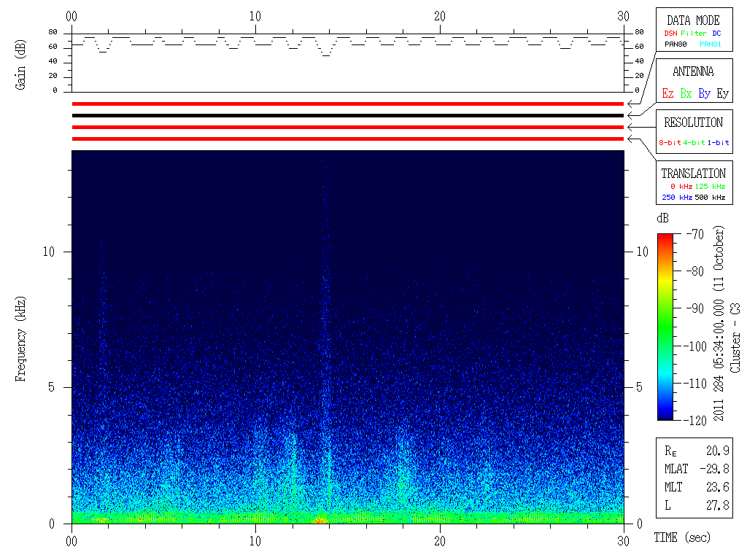Click the blue 250 kHz translation label
Viewport: 747px width, 560px height.
click(x=677, y=197)
